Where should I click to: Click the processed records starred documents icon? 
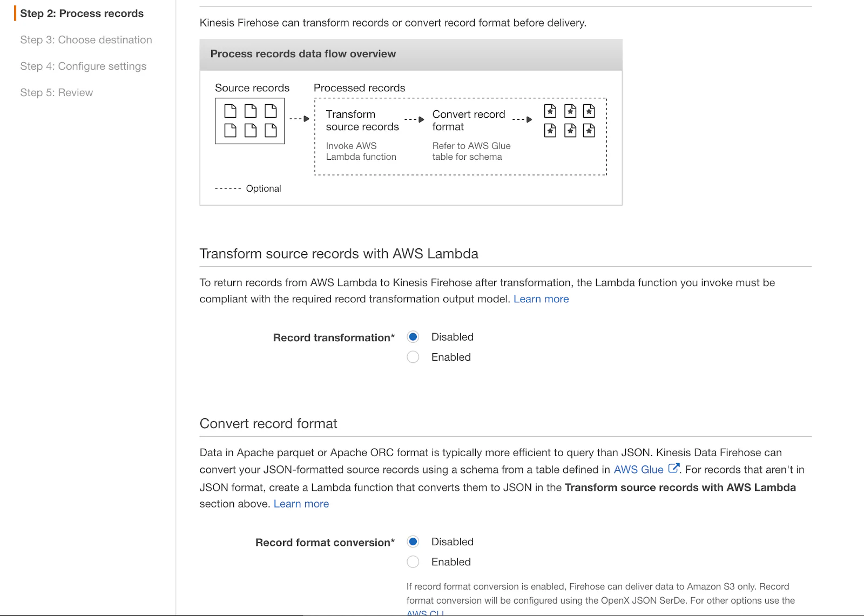(x=570, y=121)
